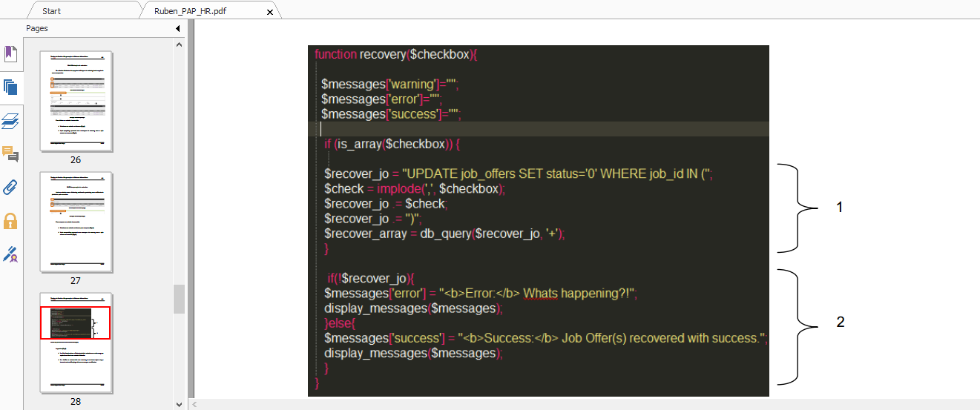Open the Layers panel icon
Viewport: 980px width, 410px height.
tap(10, 121)
